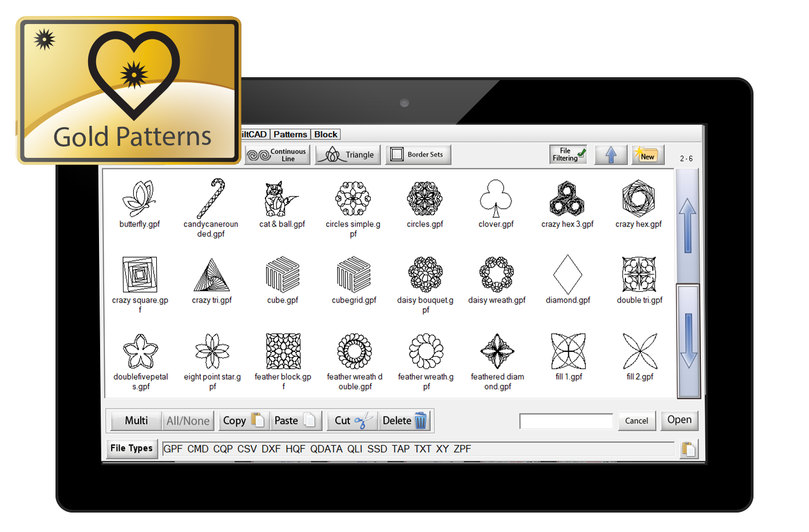Click the All/None selection button

click(x=188, y=421)
